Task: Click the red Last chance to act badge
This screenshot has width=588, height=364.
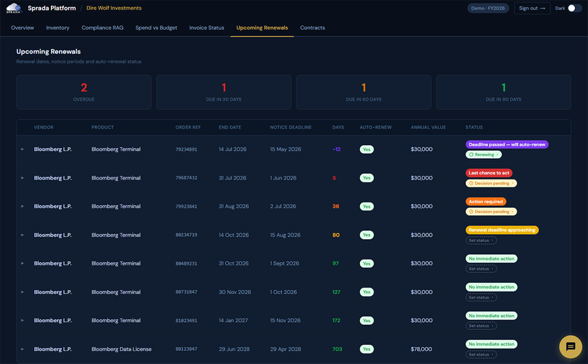Action: point(489,173)
